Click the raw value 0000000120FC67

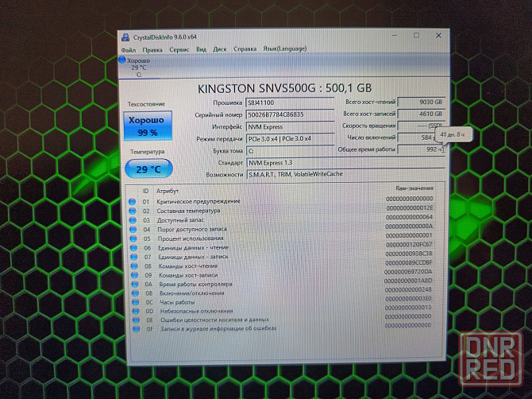click(x=409, y=245)
